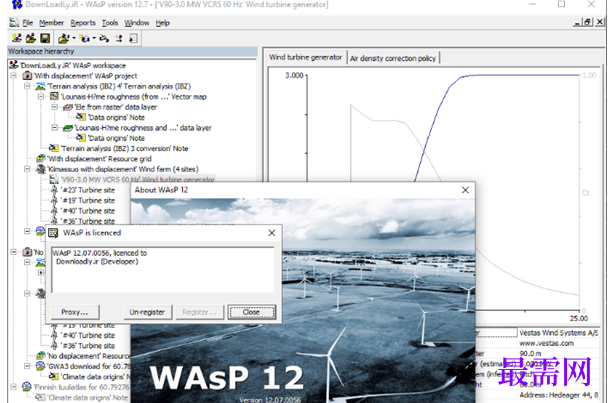The image size is (610, 403).
Task: Click the New workspace toolbar icon
Action: point(16,38)
